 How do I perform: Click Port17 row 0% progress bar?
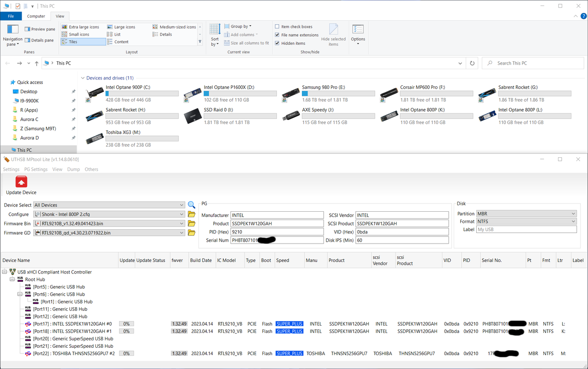(126, 324)
